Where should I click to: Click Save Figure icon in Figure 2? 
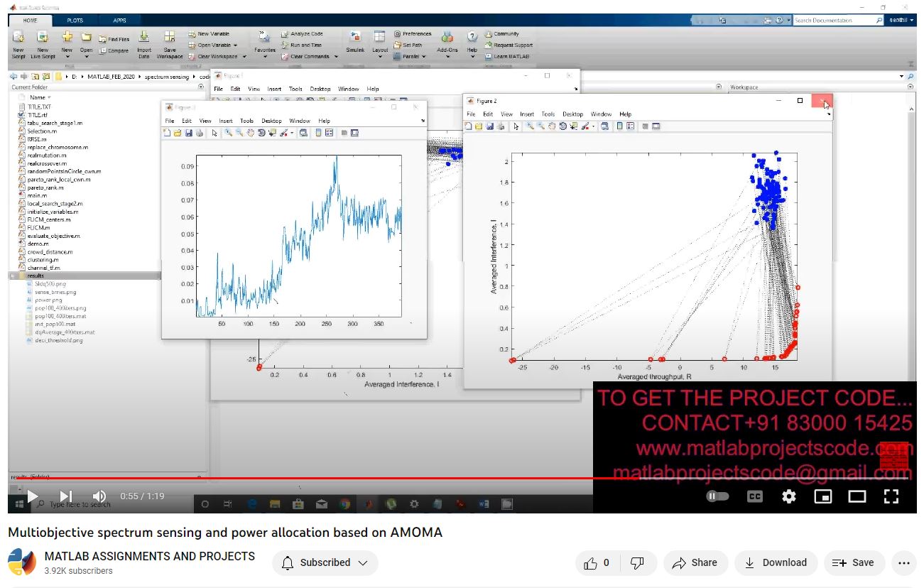[490, 126]
